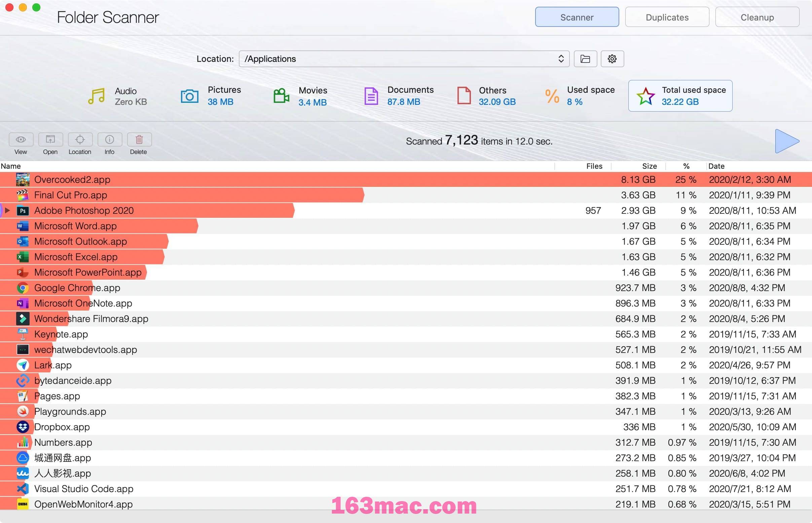Select the Pages.app row name

57,396
